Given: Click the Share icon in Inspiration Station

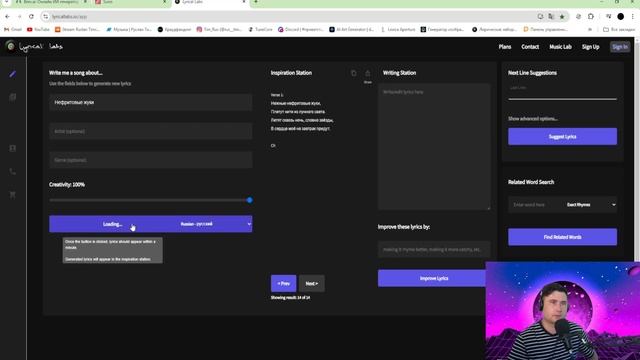Looking at the screenshot, I should 368,75.
